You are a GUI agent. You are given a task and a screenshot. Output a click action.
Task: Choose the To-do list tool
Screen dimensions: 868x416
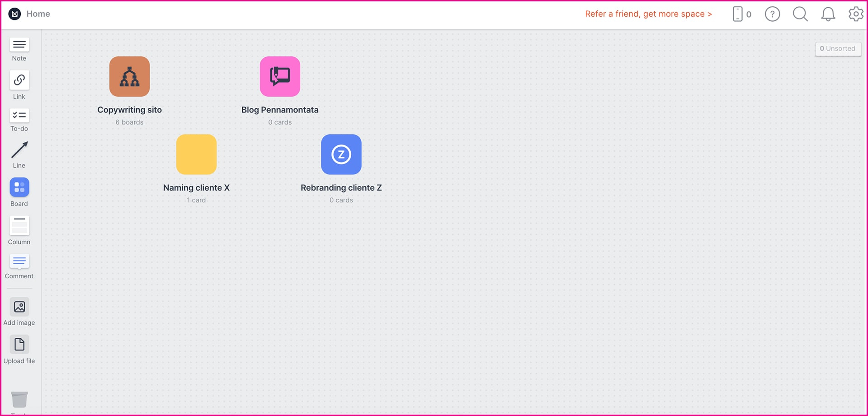click(x=19, y=116)
